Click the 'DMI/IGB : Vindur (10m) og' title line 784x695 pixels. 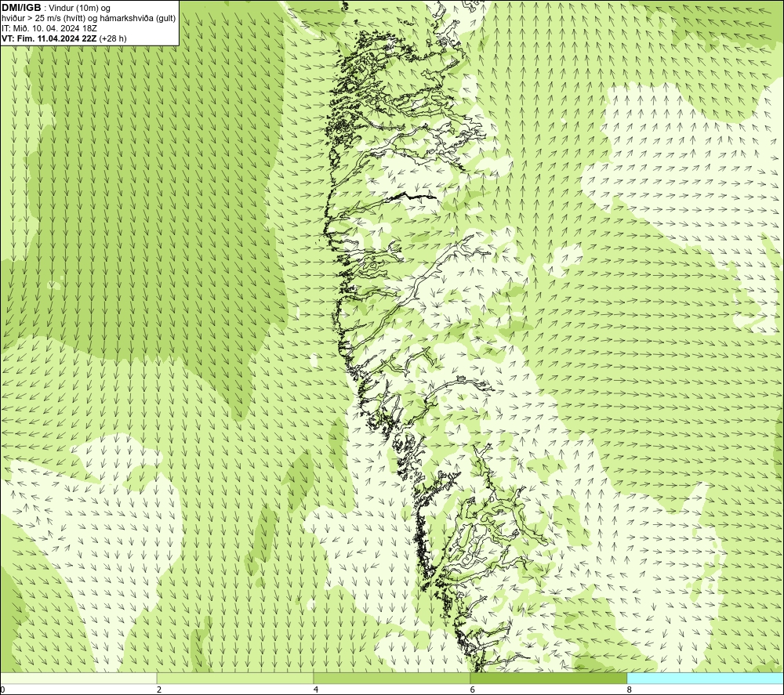pyautogui.click(x=56, y=8)
